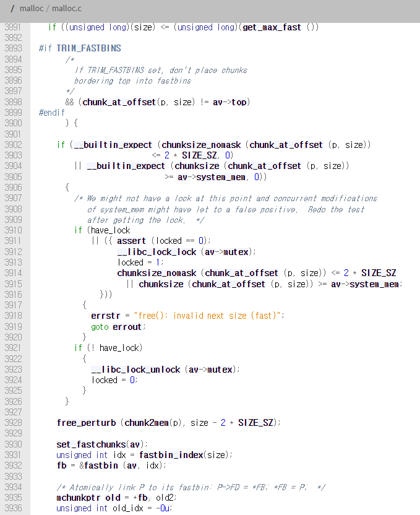
Task: Follow the av identifier on line 3898
Action: (218, 102)
